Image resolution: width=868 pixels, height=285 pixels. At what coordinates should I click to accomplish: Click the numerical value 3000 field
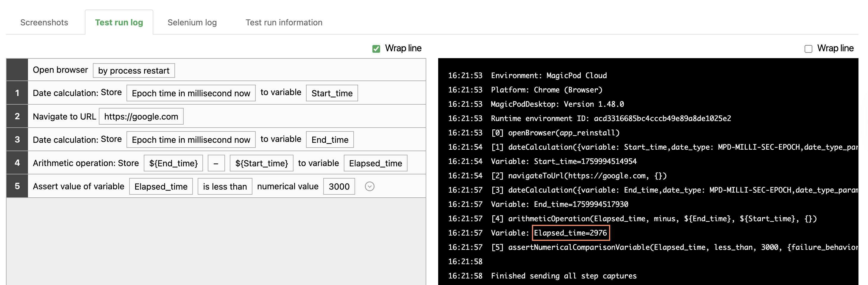click(x=339, y=186)
